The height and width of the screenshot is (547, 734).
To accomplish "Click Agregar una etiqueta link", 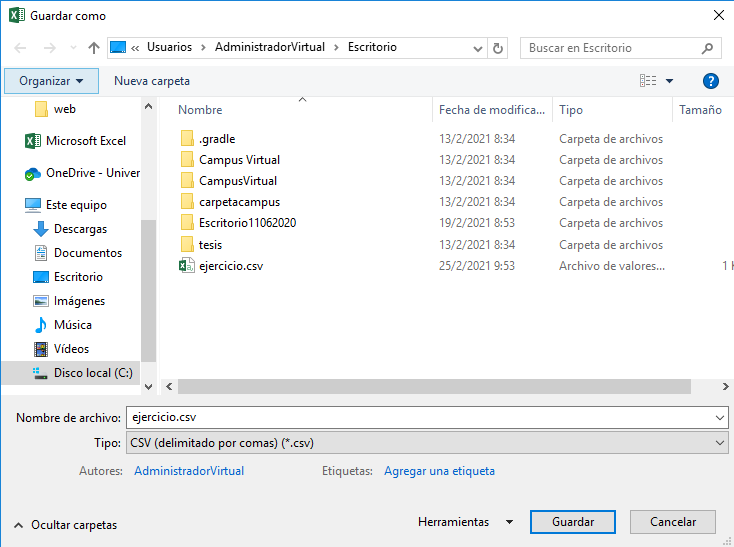I will 439,471.
